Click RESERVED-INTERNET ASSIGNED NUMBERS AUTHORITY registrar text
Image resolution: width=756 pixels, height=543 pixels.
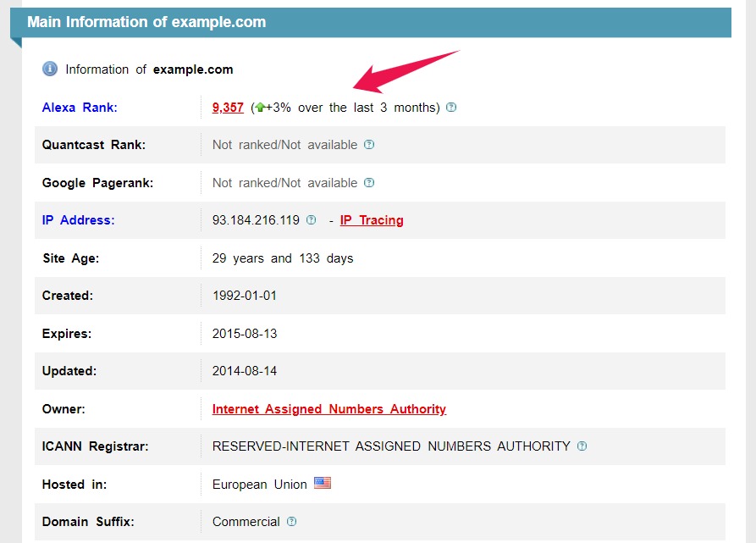click(391, 446)
